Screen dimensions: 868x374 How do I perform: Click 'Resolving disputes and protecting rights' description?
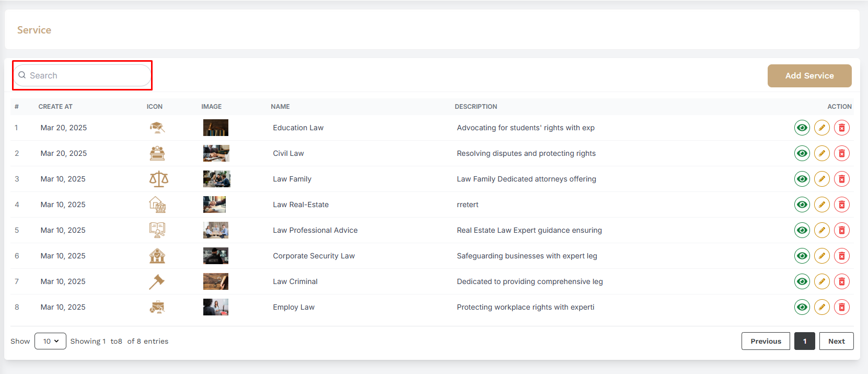526,153
